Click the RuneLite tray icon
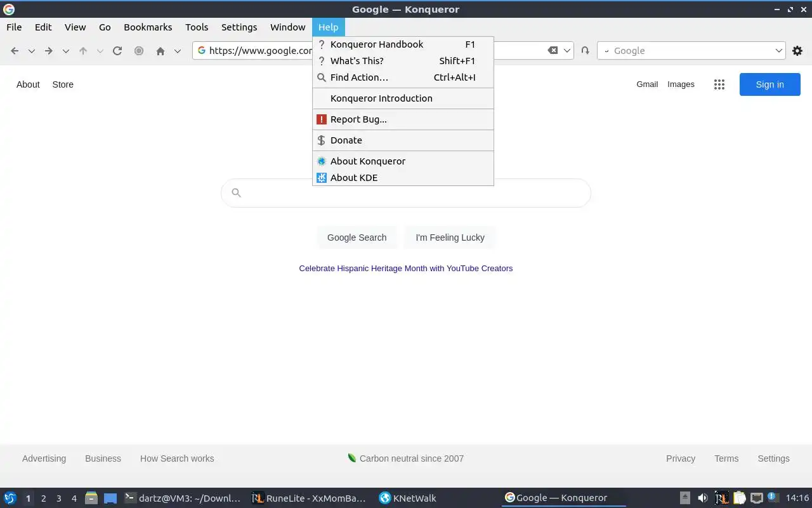 click(721, 498)
